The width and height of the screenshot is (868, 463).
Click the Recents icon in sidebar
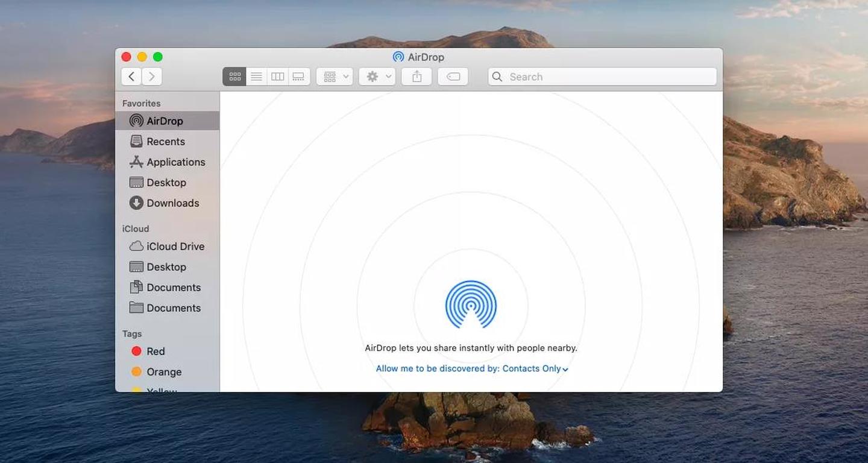(137, 141)
